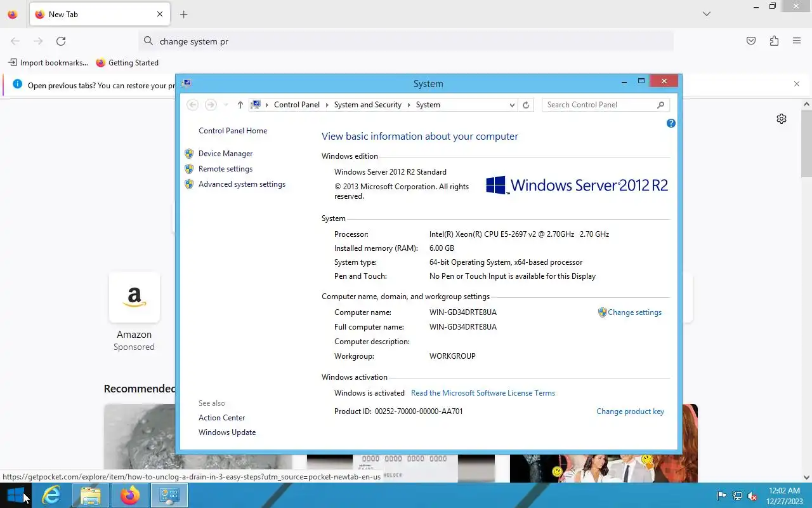Click the muted speaker tray icon
This screenshot has width=812, height=508.
coord(752,496)
